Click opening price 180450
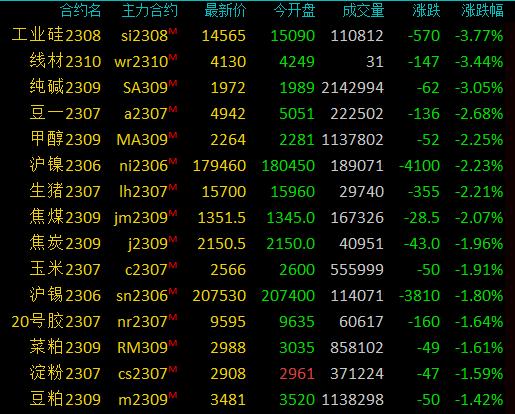 point(288,166)
